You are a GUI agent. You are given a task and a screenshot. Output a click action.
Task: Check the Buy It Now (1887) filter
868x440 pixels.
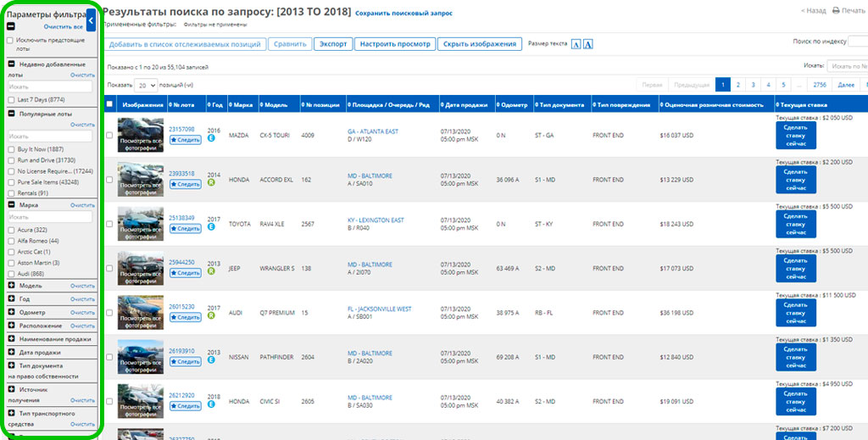point(12,149)
